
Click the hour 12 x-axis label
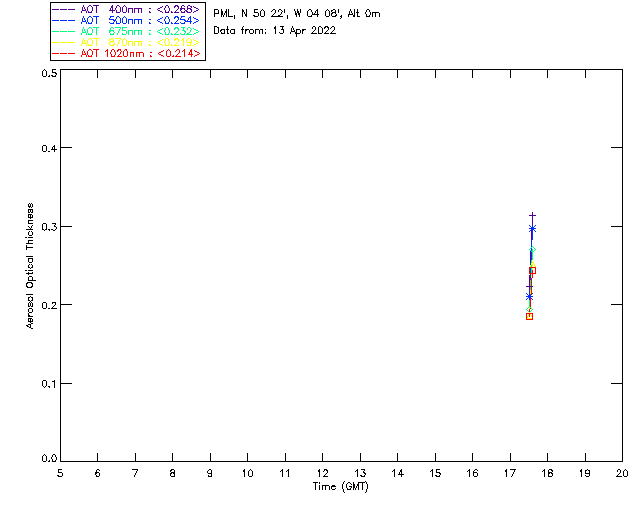point(322,473)
